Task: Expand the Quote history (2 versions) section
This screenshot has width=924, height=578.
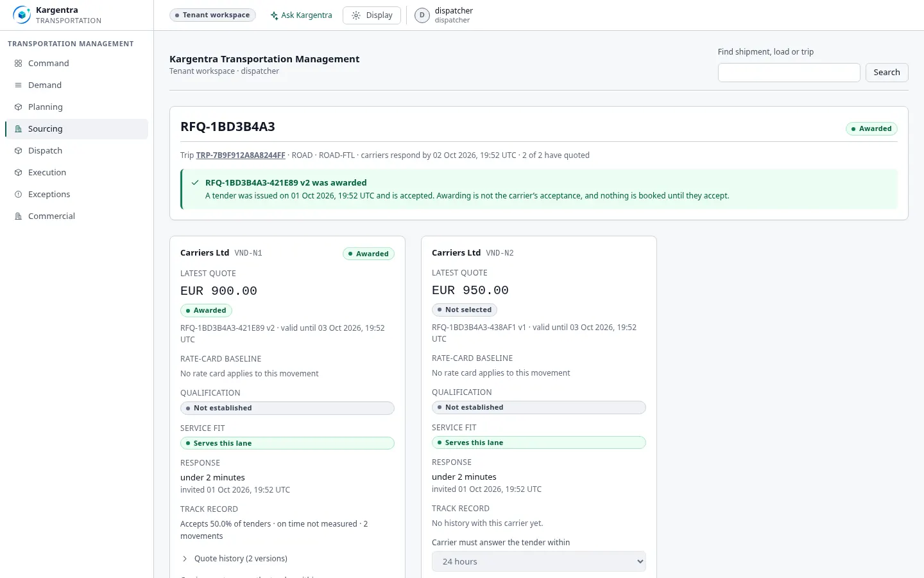Action: click(x=234, y=559)
